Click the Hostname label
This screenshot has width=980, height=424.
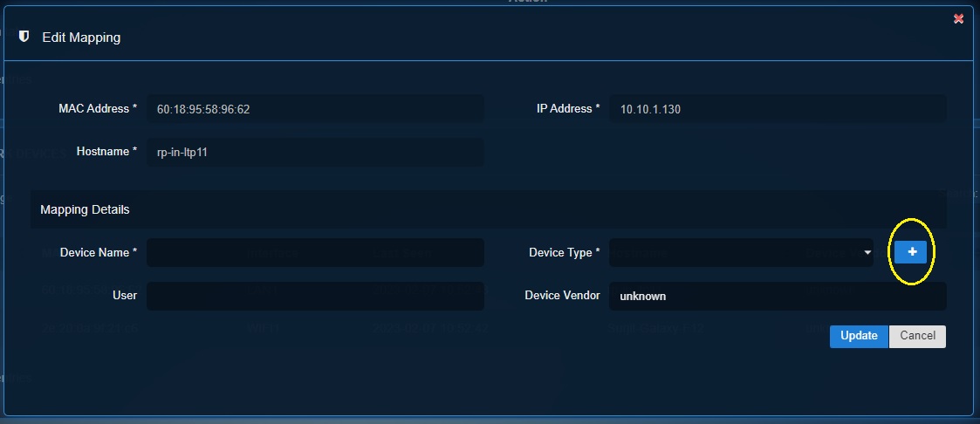pyautogui.click(x=106, y=152)
